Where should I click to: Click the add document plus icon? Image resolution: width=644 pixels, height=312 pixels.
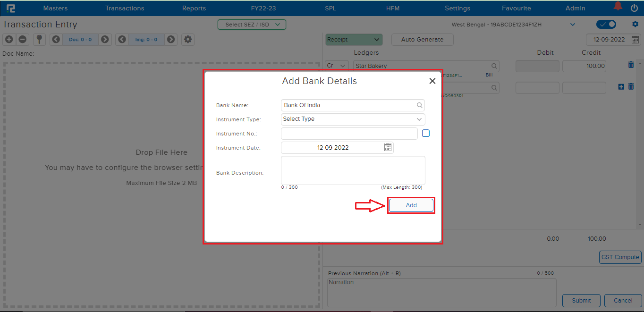(x=8, y=39)
